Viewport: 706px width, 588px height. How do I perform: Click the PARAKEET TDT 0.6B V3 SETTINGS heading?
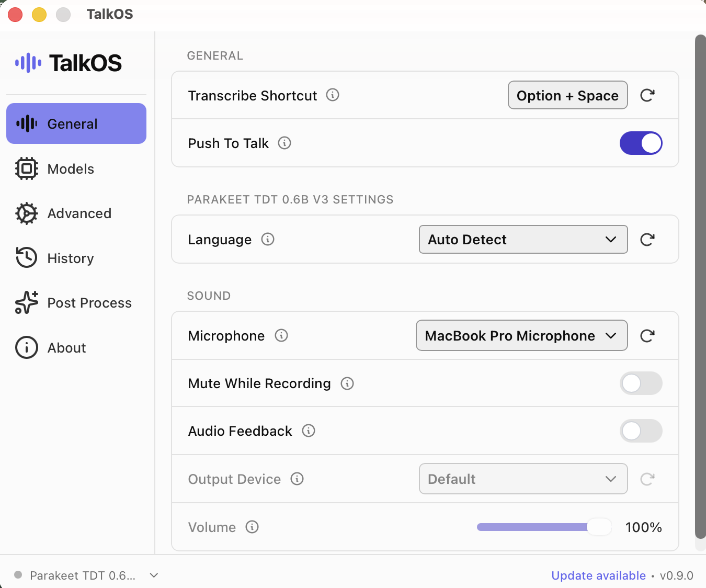(x=290, y=199)
